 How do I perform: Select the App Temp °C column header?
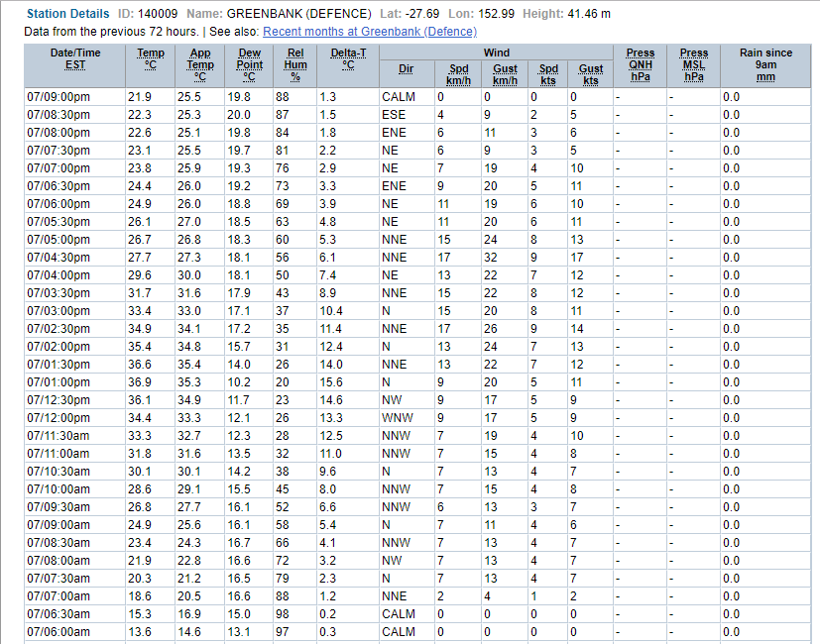pyautogui.click(x=200, y=65)
